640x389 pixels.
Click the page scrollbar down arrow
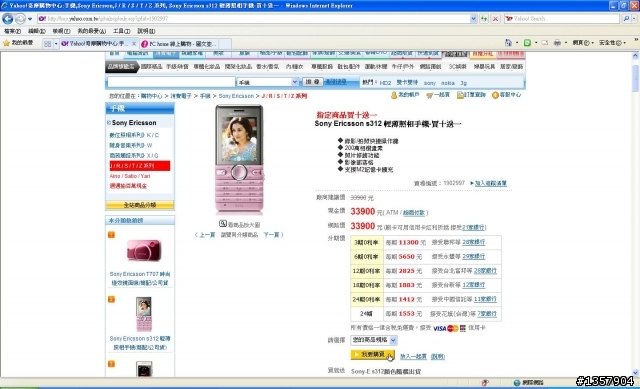click(636, 373)
